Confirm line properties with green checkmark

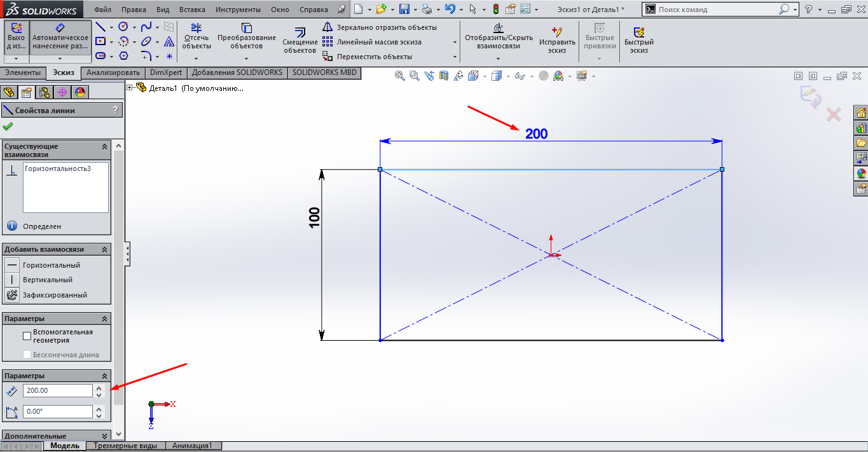point(8,126)
